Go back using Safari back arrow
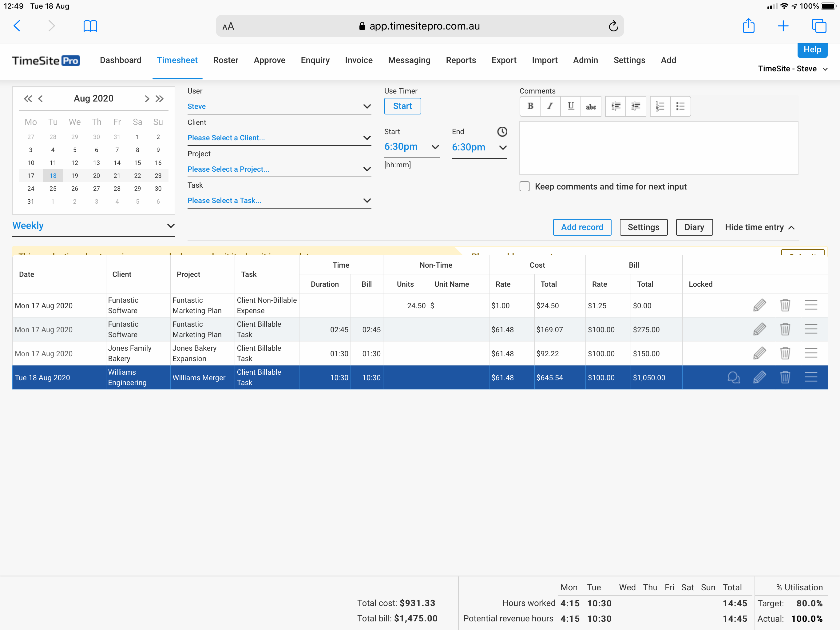 (17, 26)
